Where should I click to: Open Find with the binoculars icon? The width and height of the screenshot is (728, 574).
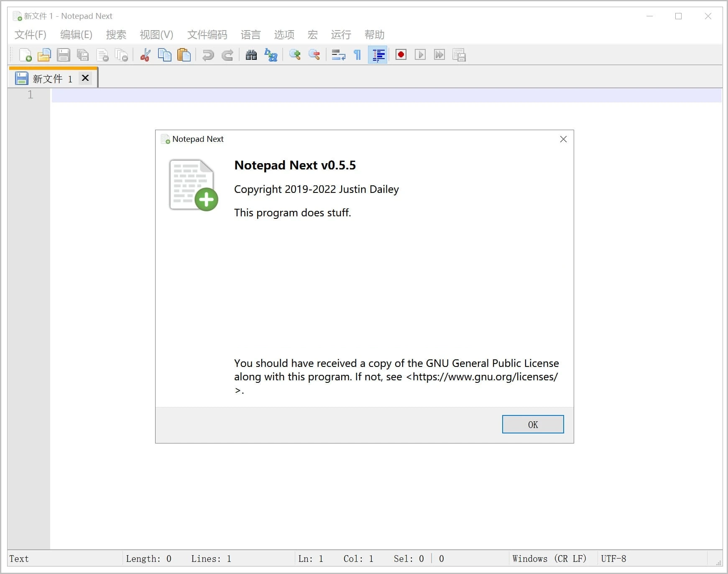pos(251,55)
